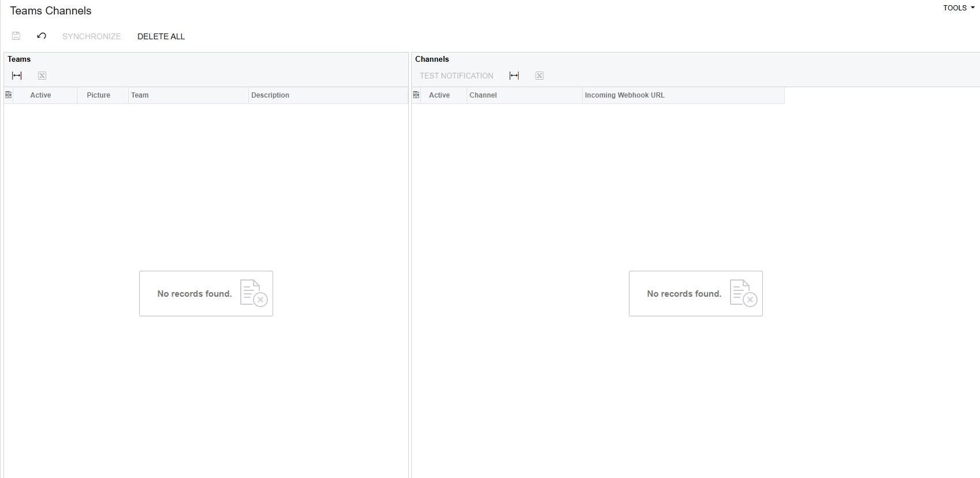Click the TEST NOTIFICATION button

click(x=456, y=76)
